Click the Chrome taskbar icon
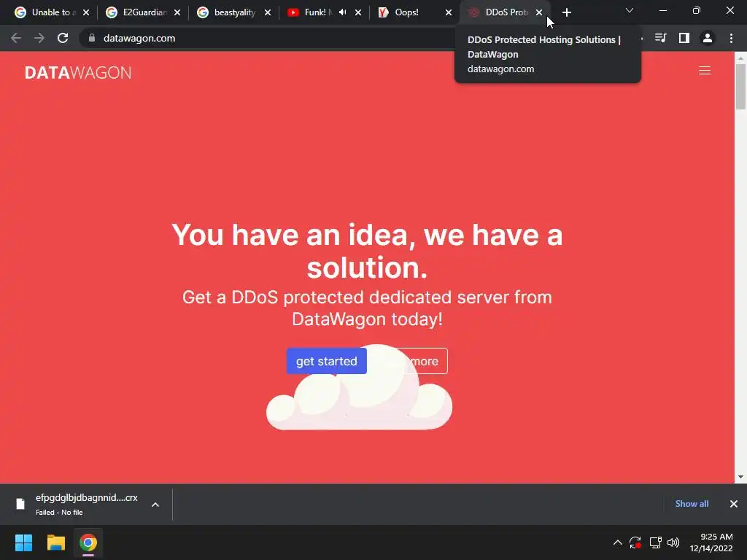Image resolution: width=747 pixels, height=560 pixels. [x=88, y=542]
